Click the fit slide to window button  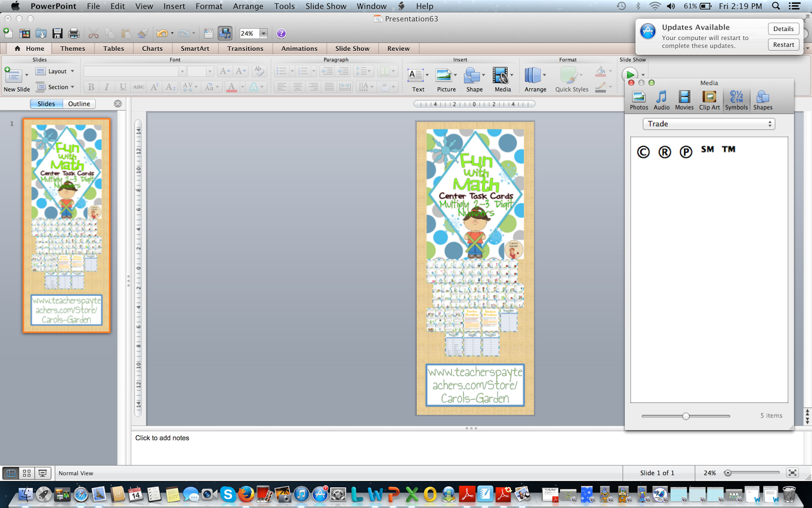click(792, 473)
